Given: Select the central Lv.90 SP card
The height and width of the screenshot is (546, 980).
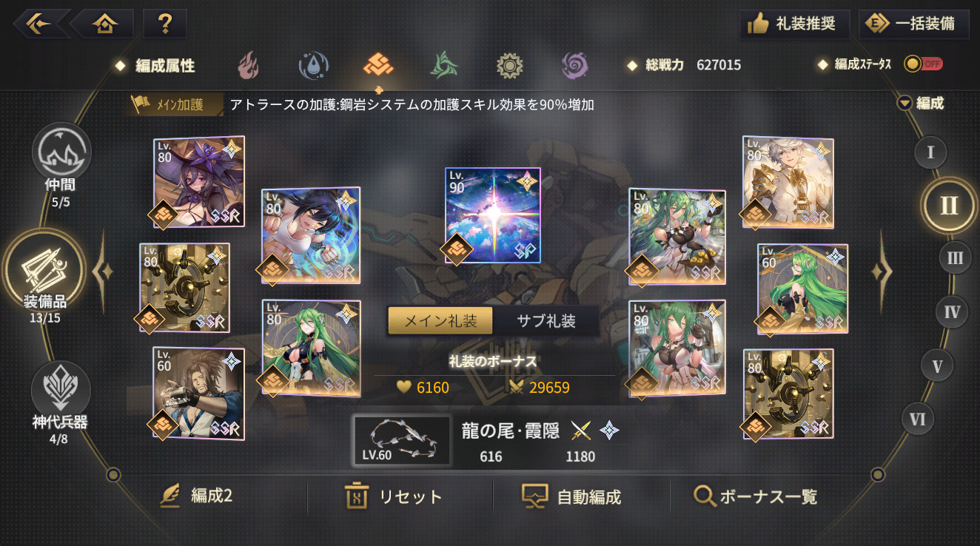Looking at the screenshot, I should 492,215.
